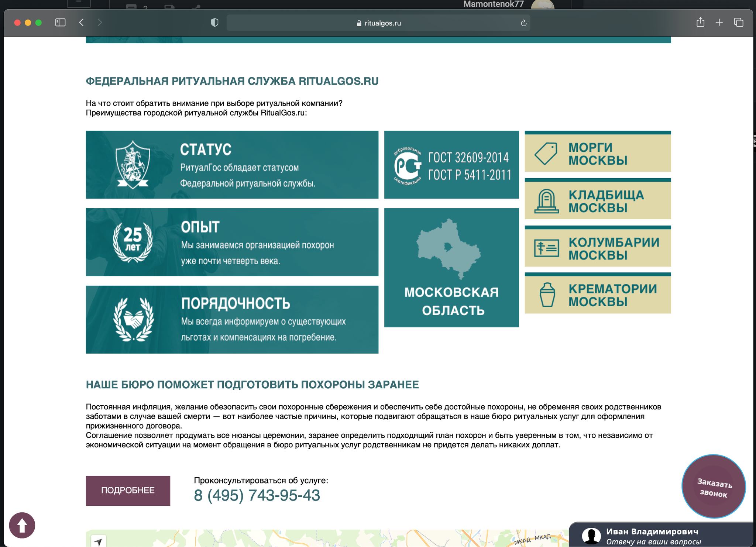The image size is (756, 547).
Task: Click the map location arrow icon
Action: (98, 541)
